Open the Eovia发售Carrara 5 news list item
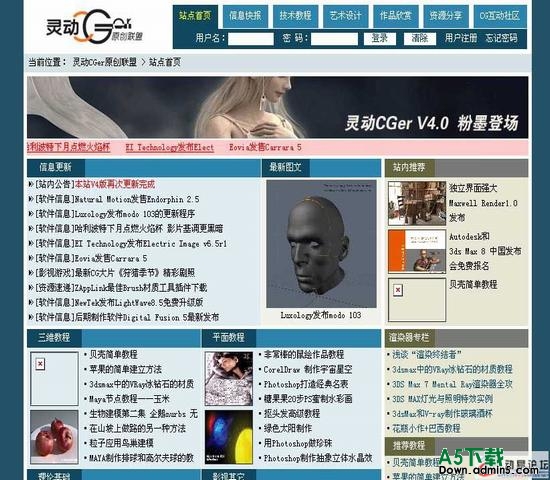The height and width of the screenshot is (480, 550). (111, 259)
